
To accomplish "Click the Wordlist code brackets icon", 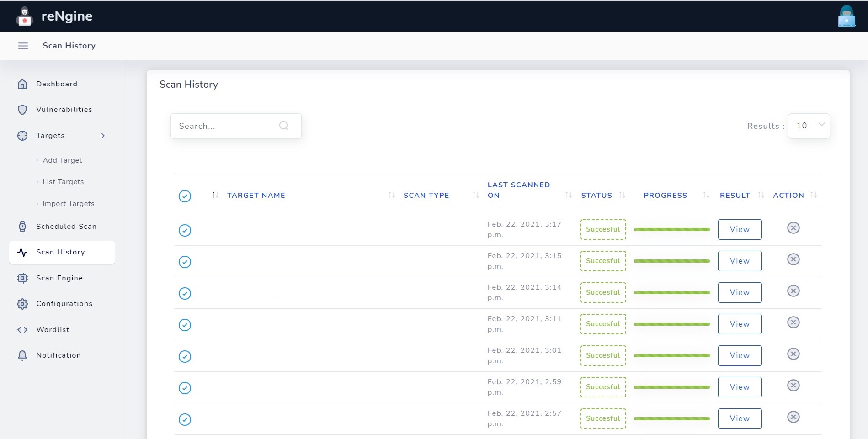I will (x=22, y=330).
